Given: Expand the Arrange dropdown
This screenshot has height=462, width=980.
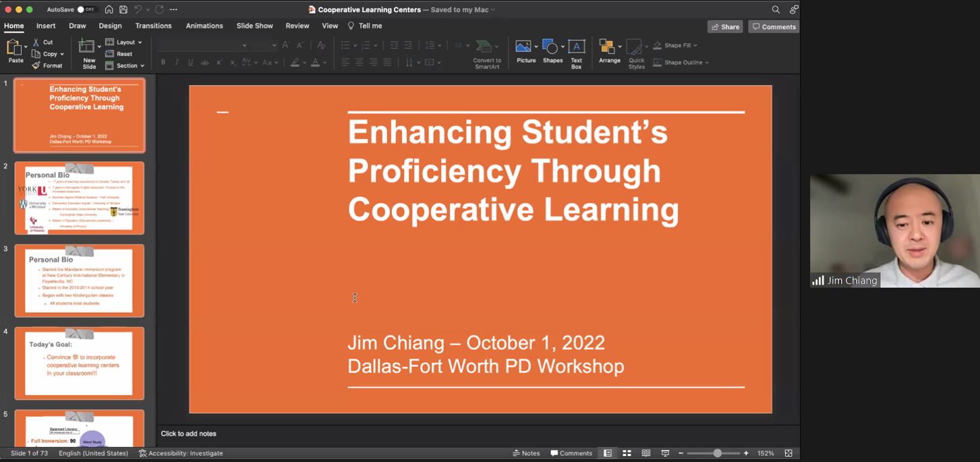Looking at the screenshot, I should (x=610, y=53).
